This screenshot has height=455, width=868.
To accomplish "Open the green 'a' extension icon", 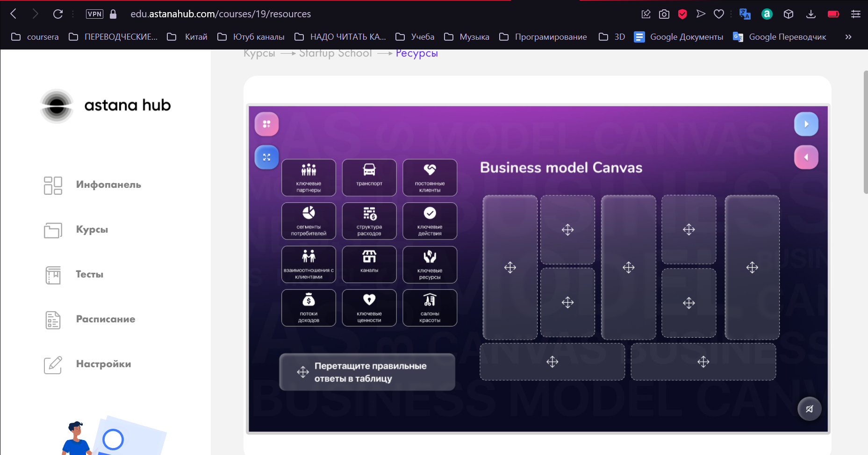I will point(767,14).
